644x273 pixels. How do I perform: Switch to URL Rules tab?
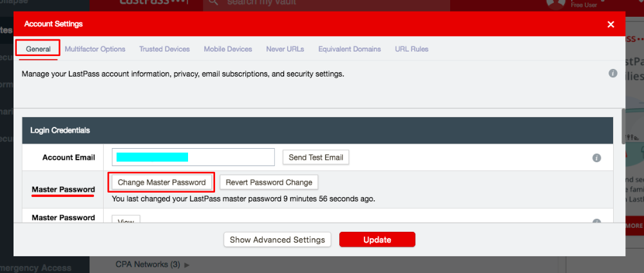coord(412,49)
